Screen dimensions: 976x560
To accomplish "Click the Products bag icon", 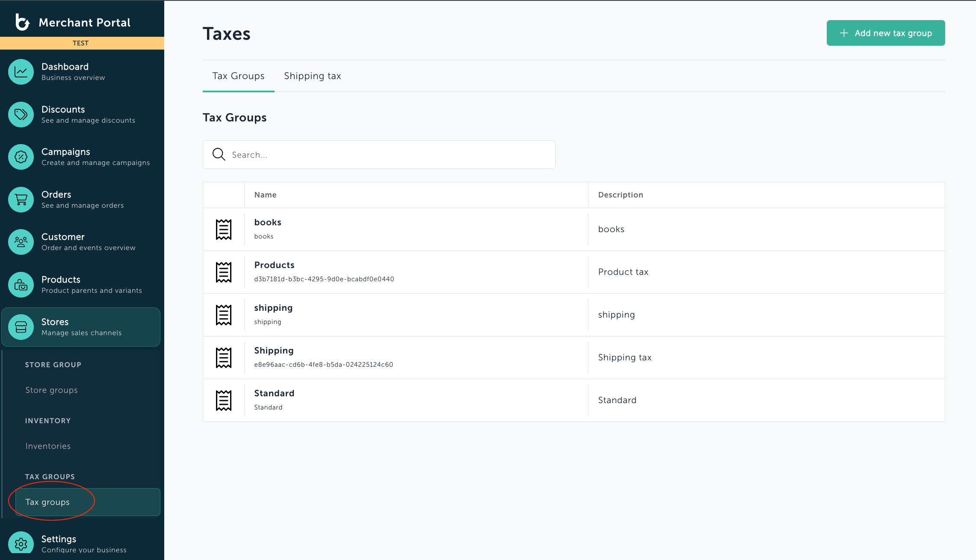I will point(21,285).
